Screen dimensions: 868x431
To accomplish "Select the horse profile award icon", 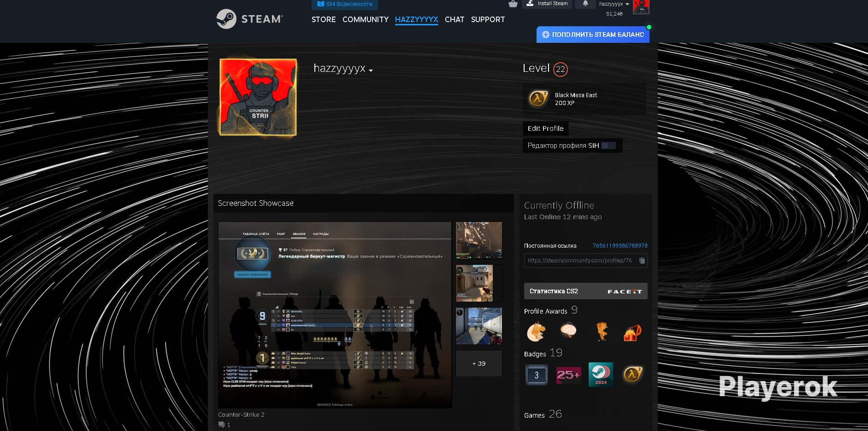I will [537, 332].
